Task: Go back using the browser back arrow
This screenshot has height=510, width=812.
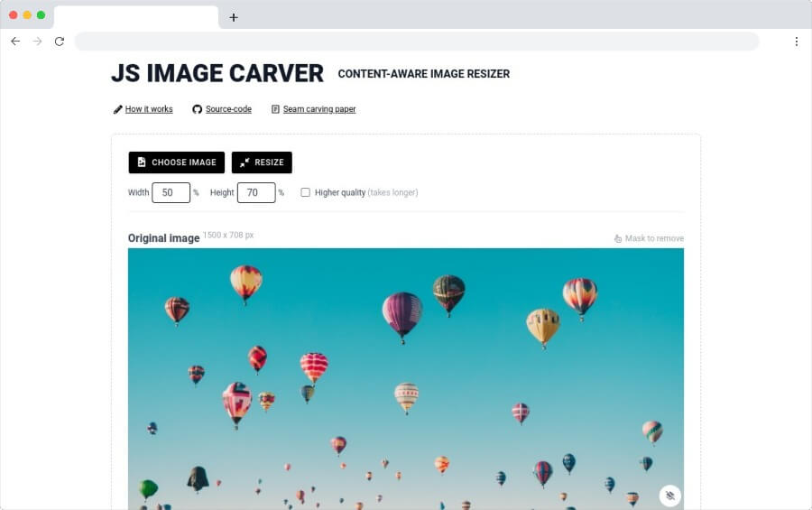Action: click(x=15, y=42)
